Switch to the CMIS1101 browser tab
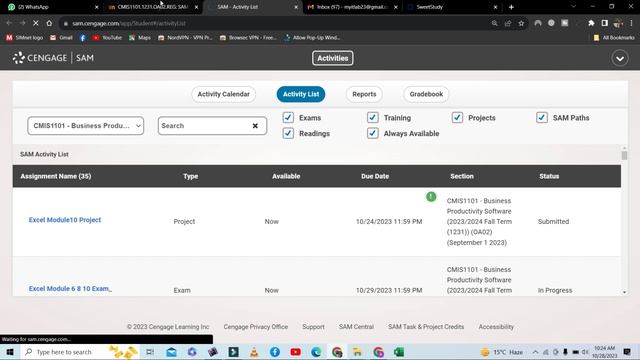Viewport: 640px width, 360px height. click(x=153, y=7)
